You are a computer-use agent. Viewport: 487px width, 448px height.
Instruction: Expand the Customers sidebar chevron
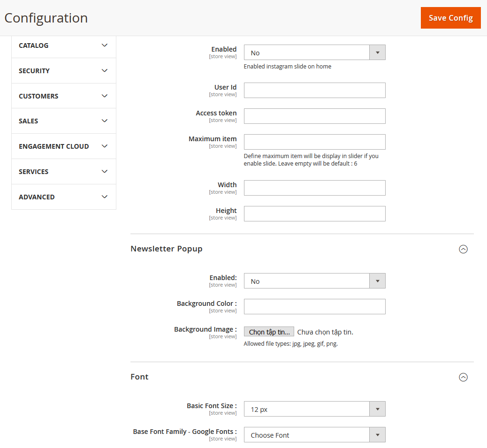tap(105, 96)
